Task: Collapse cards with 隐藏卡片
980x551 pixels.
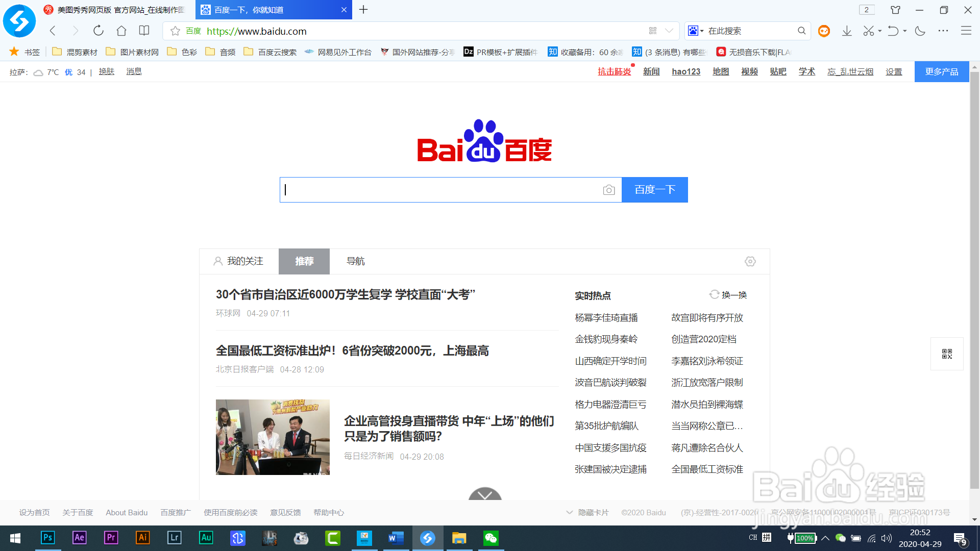Action: (x=587, y=512)
